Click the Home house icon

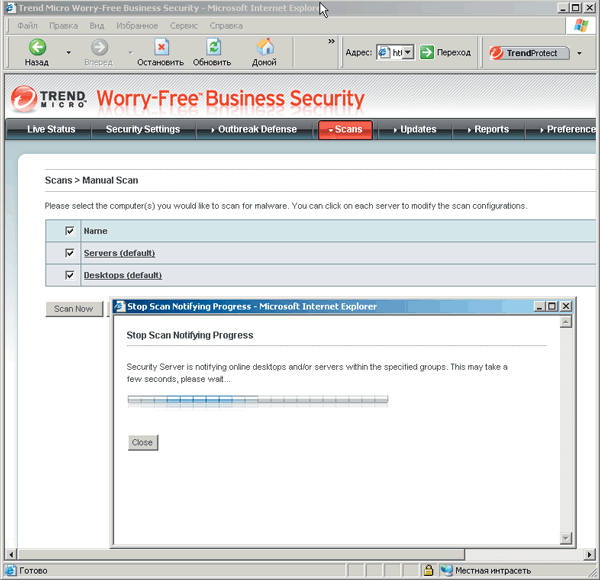[x=265, y=47]
